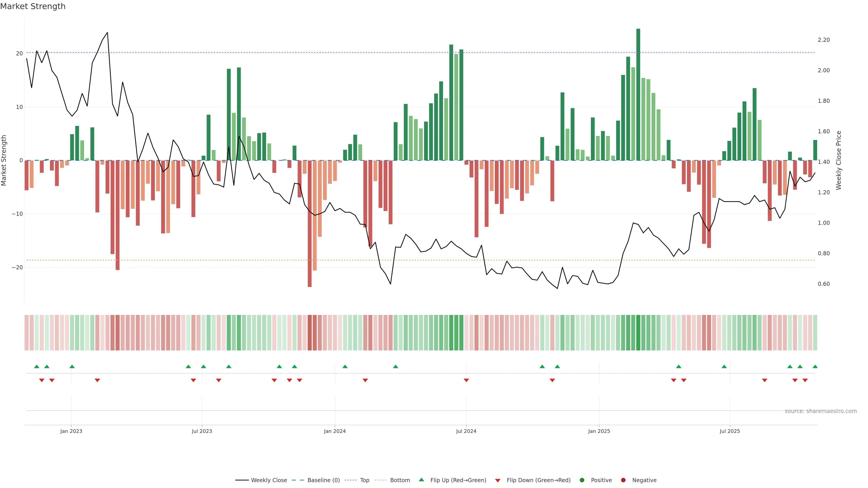Click the Negative red circle legend icon
868x488 pixels.
pos(623,480)
